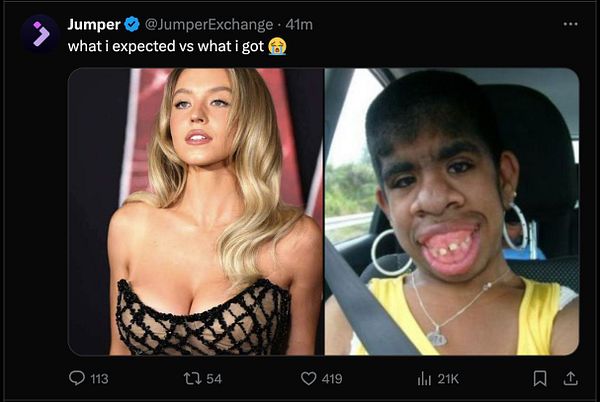Screen dimensions: 600x402
Task: Open the Jumper profile avatar
Action: click(x=40, y=34)
